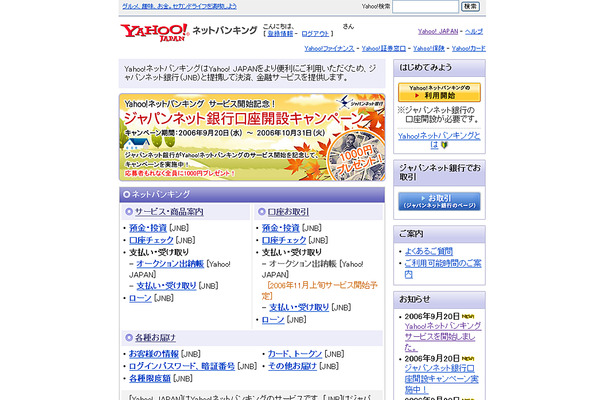
Task: Click inside the Yahoo! search text field
Action: tap(425, 6)
